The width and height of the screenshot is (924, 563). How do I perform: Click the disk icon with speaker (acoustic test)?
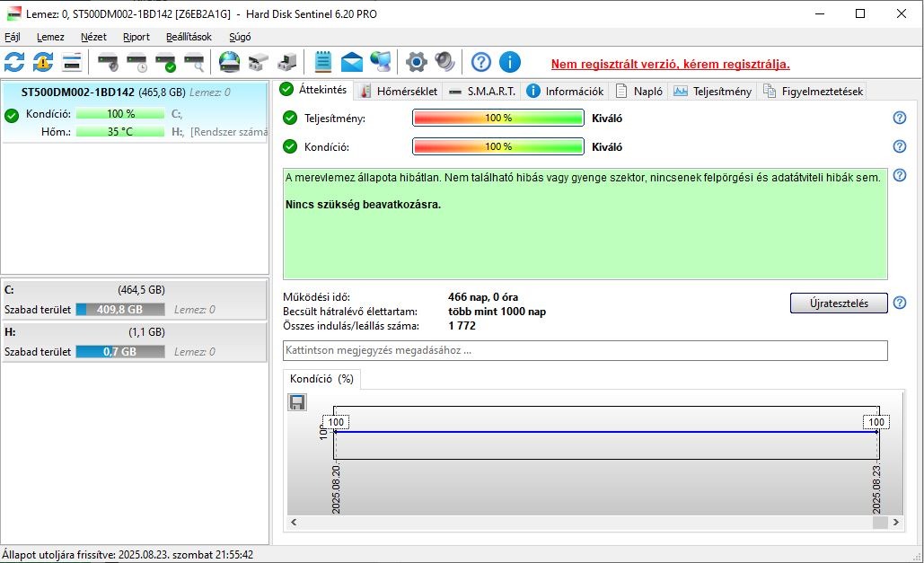[108, 62]
